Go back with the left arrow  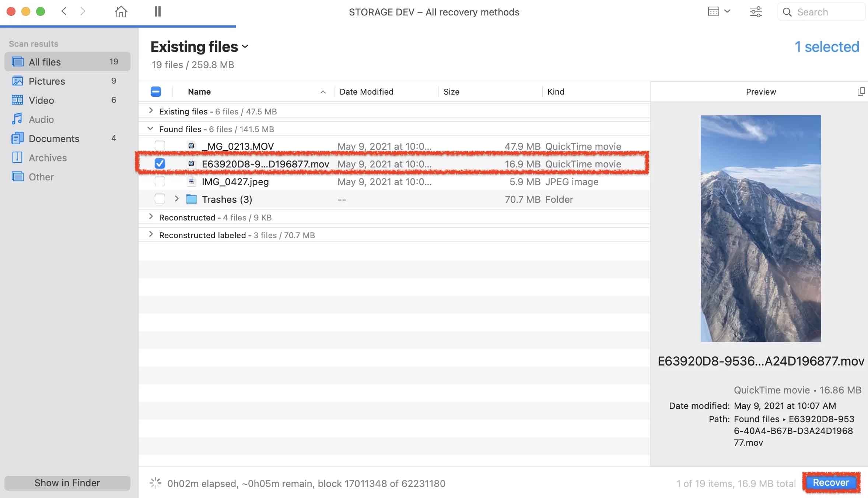(64, 11)
